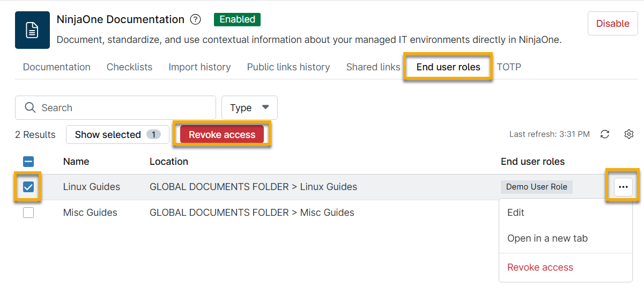The width and height of the screenshot is (644, 291).
Task: Click the Demo User Role tag
Action: tap(537, 187)
